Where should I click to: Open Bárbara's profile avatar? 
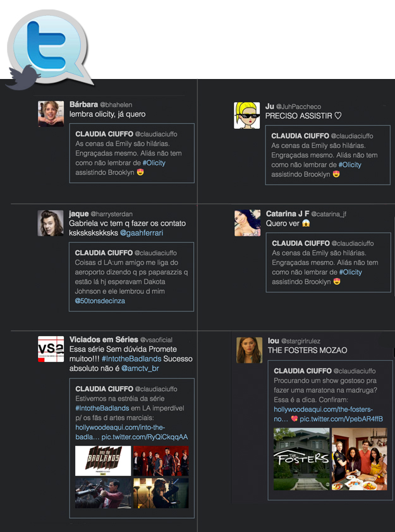(x=51, y=114)
